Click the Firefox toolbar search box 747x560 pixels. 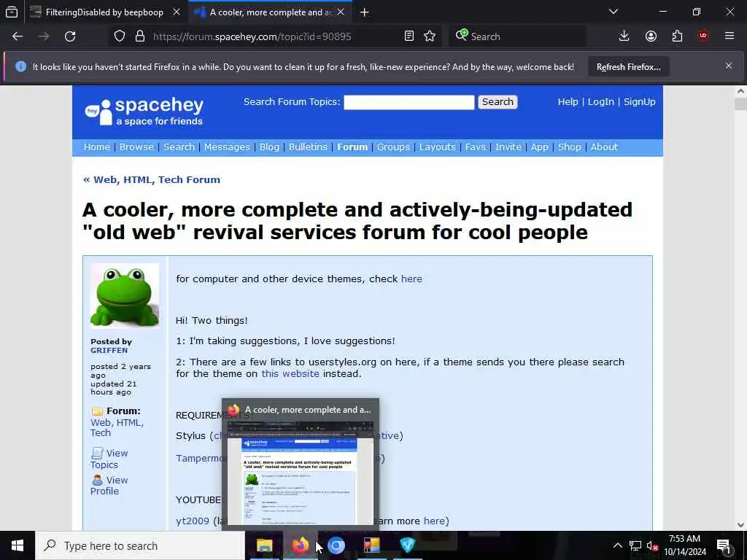517,36
